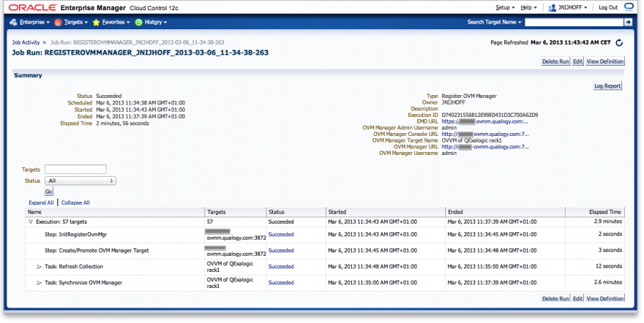The width and height of the screenshot is (644, 323).
Task: Click the Started column header
Action: (385, 212)
